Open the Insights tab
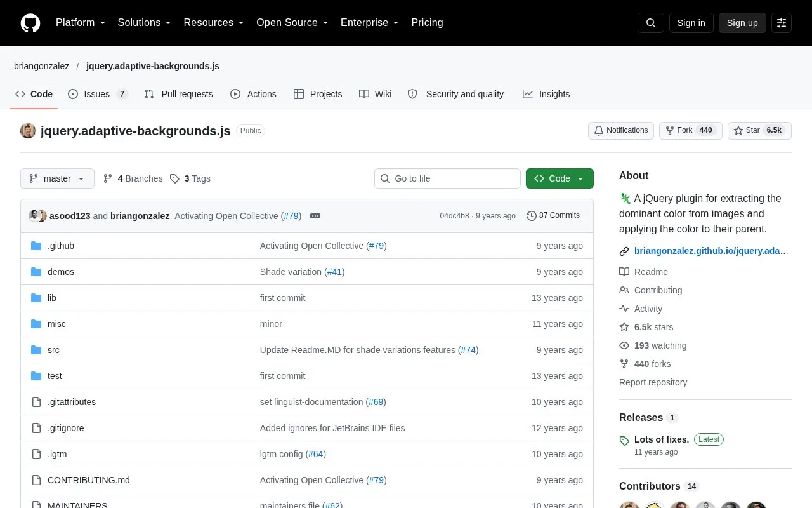 tap(546, 94)
